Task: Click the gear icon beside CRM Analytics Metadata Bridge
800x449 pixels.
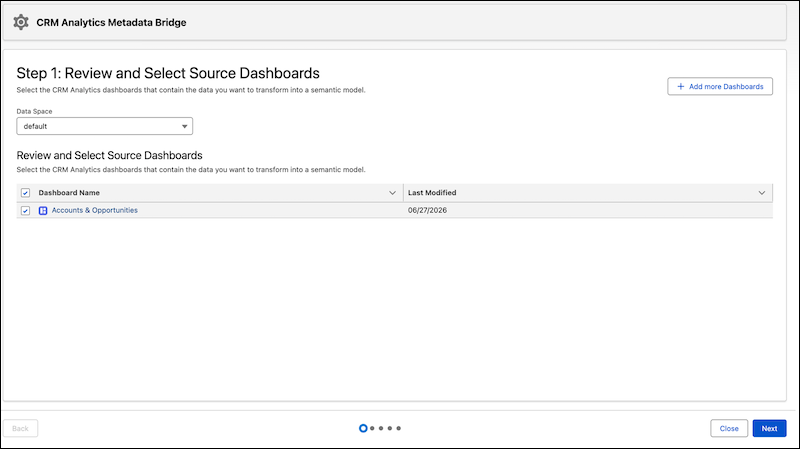Action: point(21,22)
